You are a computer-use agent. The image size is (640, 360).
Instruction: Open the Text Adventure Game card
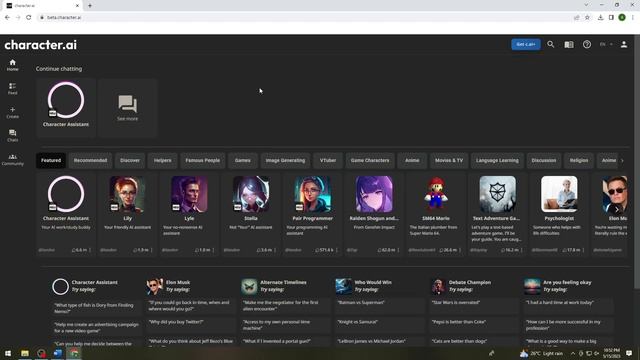[x=497, y=214]
